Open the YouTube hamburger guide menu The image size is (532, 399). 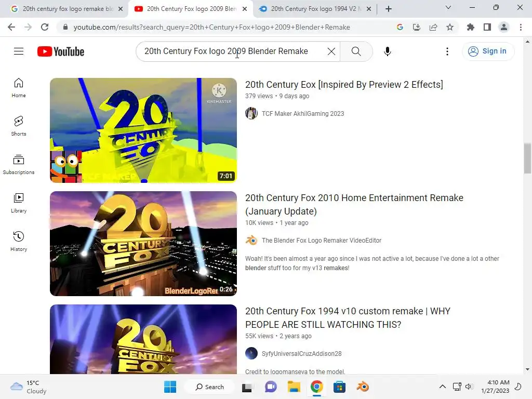click(x=19, y=51)
